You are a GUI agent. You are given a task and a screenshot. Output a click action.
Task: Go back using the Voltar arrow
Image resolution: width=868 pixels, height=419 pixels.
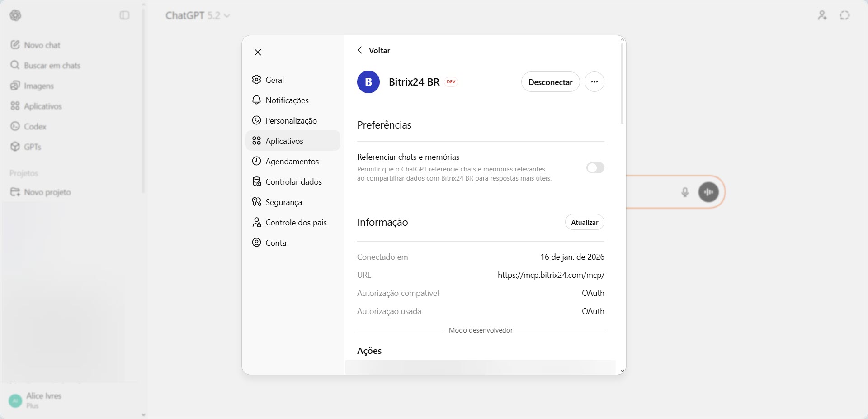pyautogui.click(x=360, y=50)
